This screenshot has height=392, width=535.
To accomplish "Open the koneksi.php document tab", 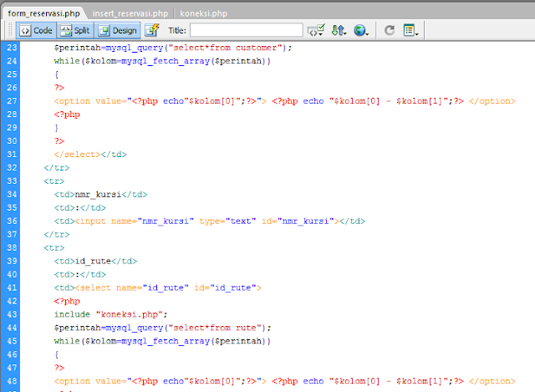I will pos(203,13).
